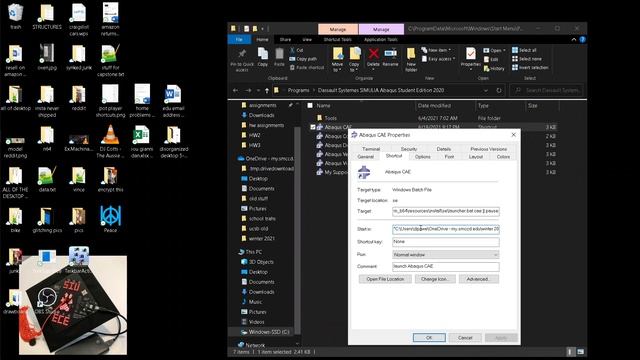Sort the file list by Date modified
640x360 pixels.
pos(434,106)
